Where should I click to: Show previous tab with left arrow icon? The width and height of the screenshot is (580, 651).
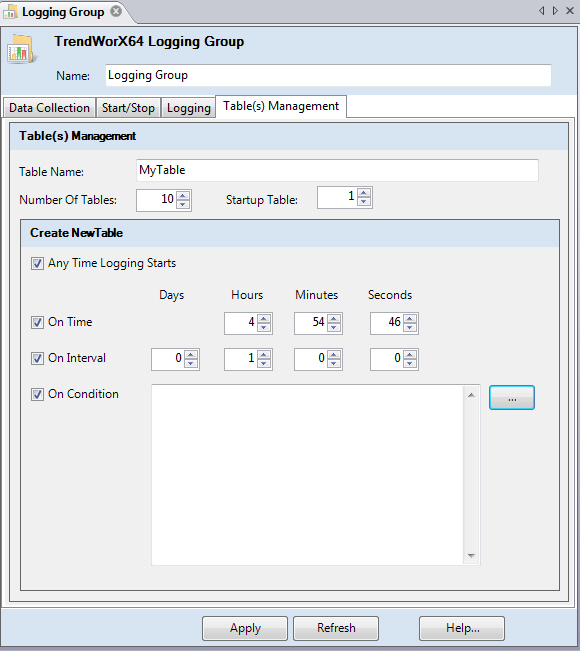542,11
